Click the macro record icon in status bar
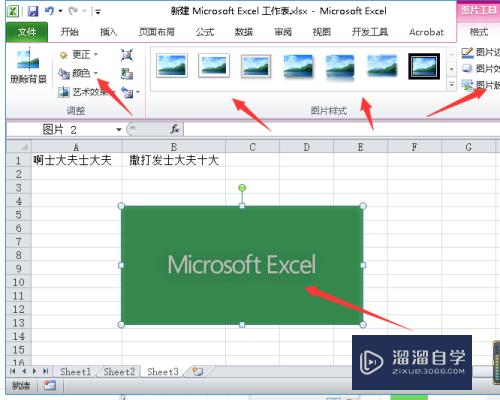The height and width of the screenshot is (400, 500). tap(50, 386)
